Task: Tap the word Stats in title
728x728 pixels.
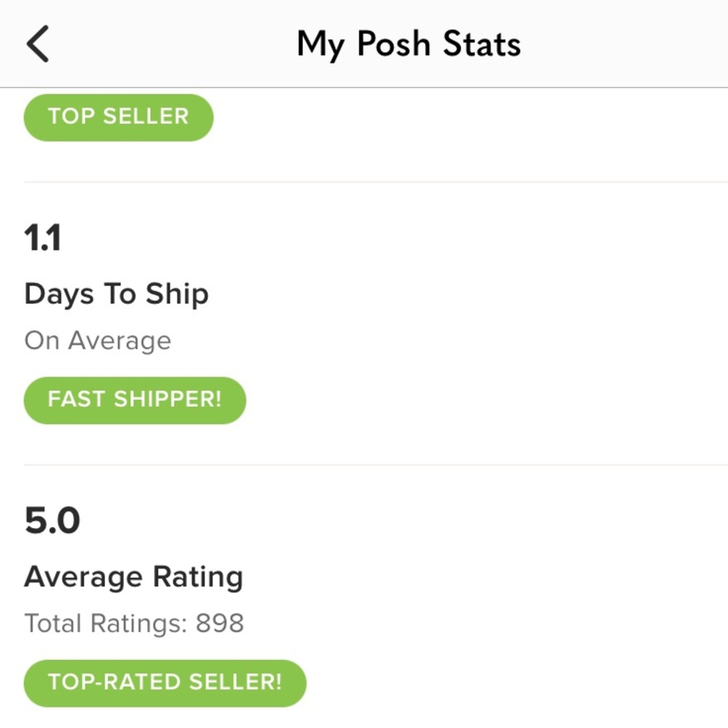Action: click(x=482, y=44)
